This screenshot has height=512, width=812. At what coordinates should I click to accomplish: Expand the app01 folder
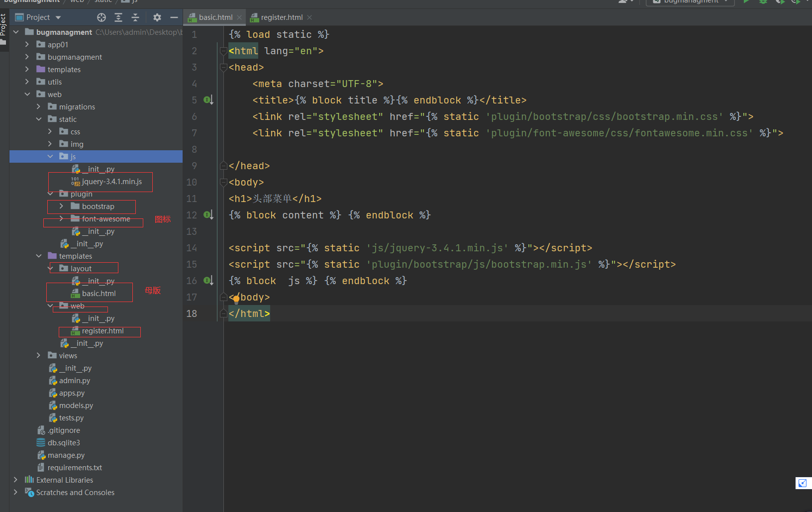tap(27, 45)
